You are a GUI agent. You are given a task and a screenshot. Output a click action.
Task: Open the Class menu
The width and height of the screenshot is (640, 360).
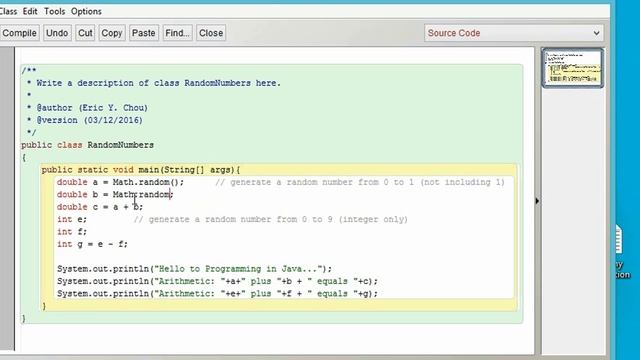point(8,11)
